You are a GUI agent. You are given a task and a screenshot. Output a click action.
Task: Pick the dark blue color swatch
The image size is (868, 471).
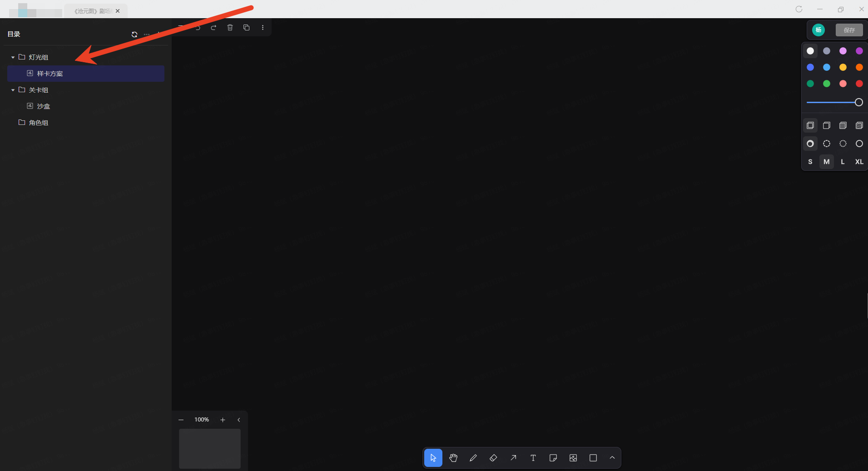(810, 67)
